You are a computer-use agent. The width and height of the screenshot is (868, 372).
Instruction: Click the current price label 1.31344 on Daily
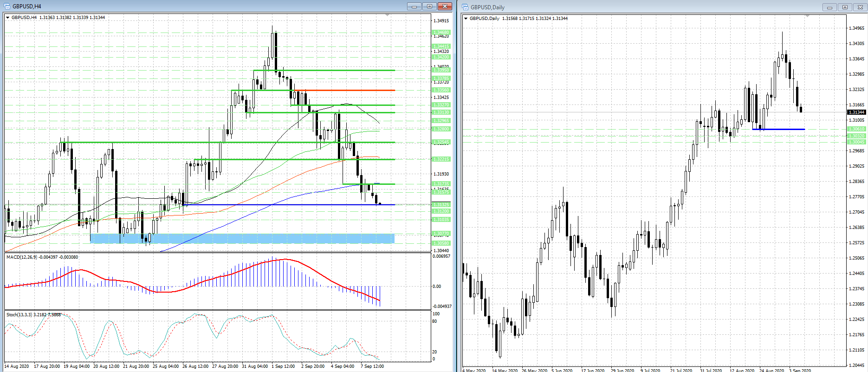click(x=856, y=112)
